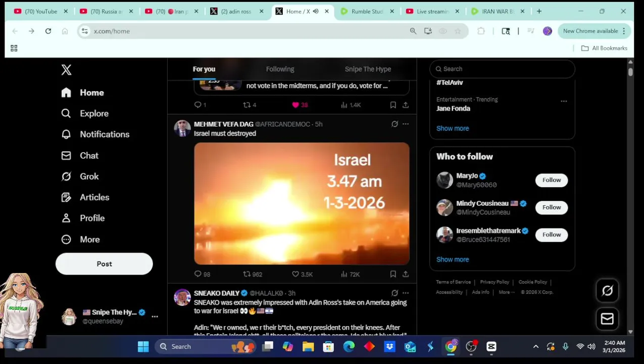Viewport: 644px width, 364px height.
Task: Expand footer More links dropdown
Action: click(x=507, y=292)
